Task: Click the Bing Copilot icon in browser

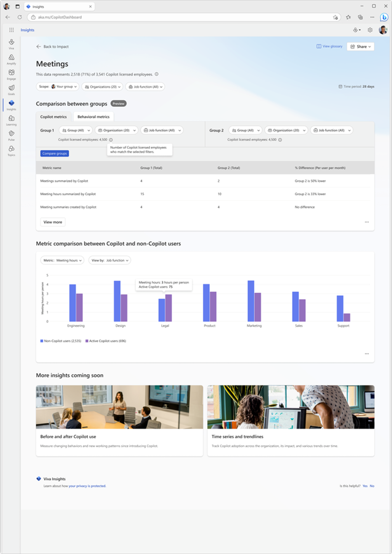Action: 384,17
